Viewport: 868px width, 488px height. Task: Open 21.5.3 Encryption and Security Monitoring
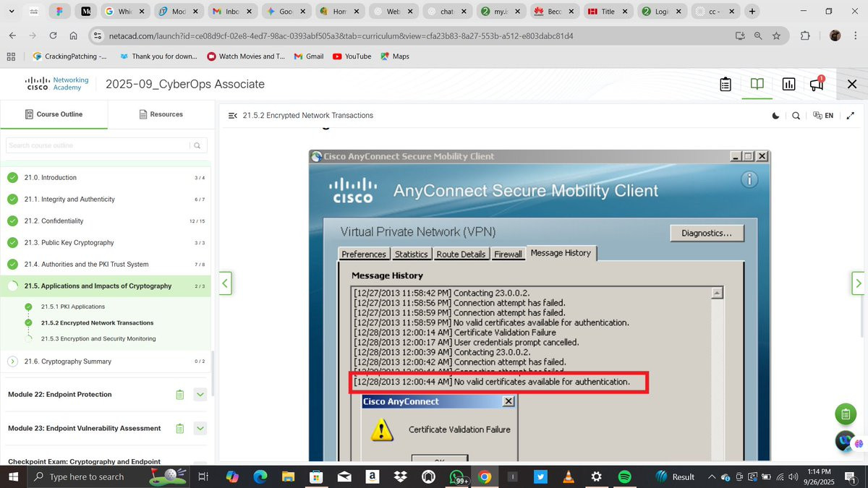pyautogui.click(x=98, y=338)
